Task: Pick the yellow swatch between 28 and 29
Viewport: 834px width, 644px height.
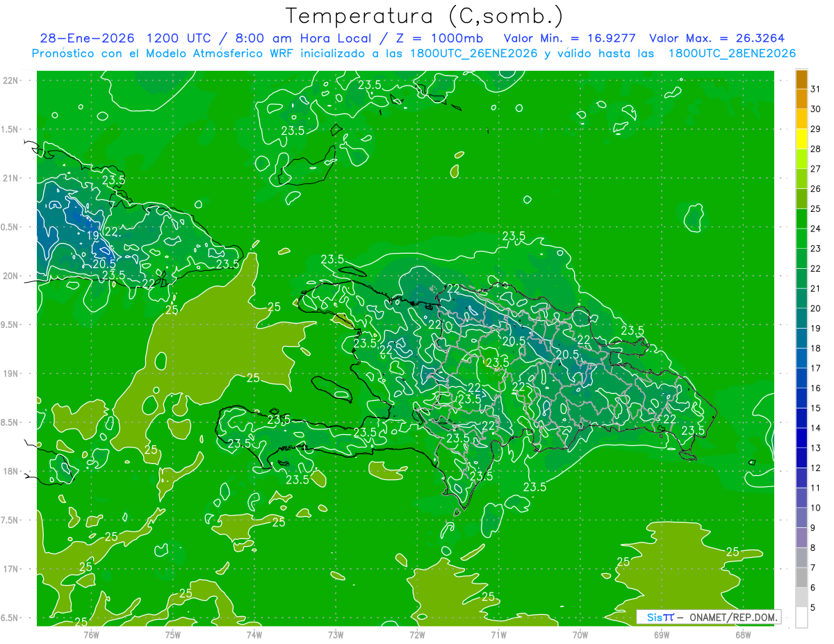Action: (801, 139)
